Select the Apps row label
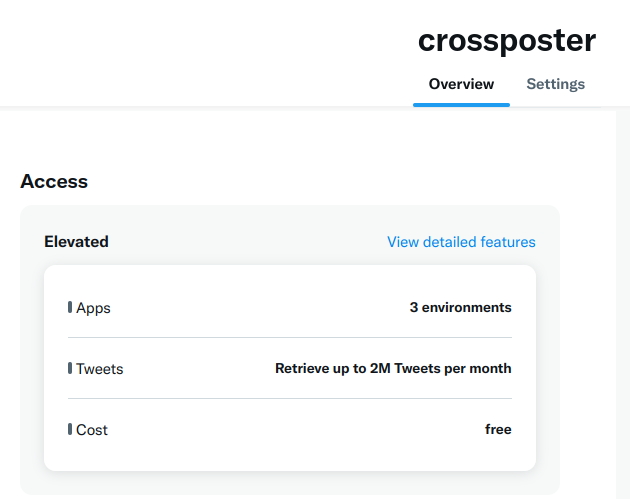 pos(93,308)
